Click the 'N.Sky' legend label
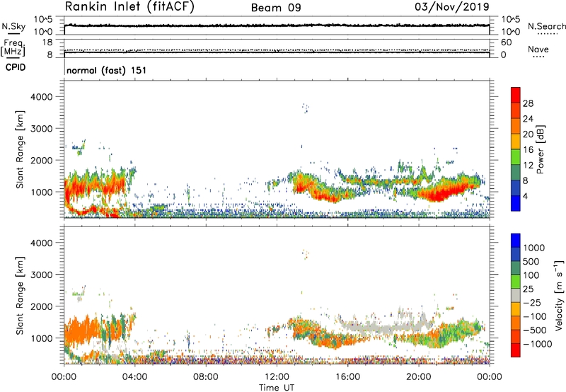Viewport: 566px width, 392px height. pyautogui.click(x=13, y=26)
